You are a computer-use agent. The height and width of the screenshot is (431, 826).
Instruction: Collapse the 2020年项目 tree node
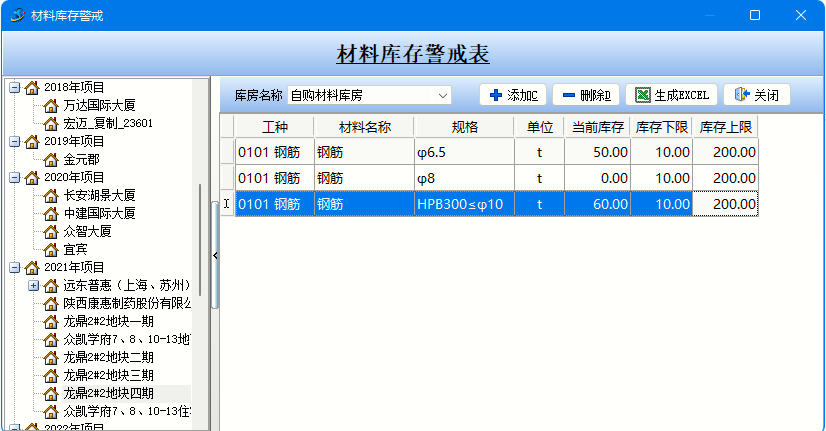14,177
